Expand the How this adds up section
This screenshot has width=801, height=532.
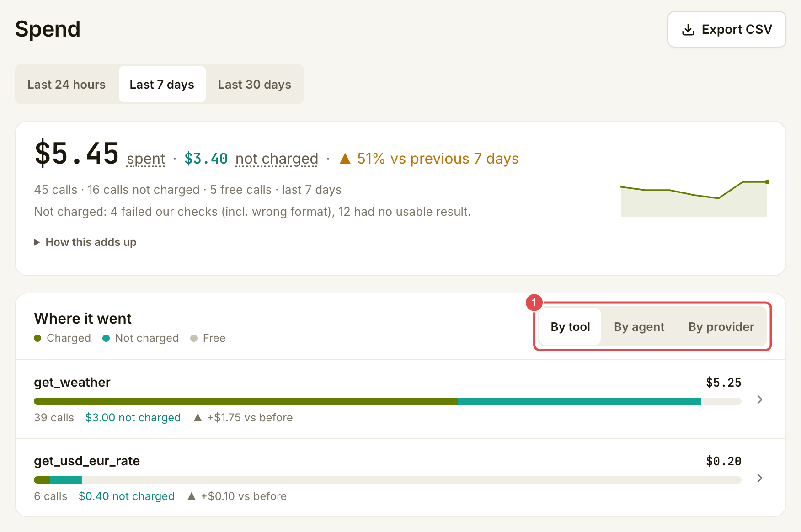point(85,242)
